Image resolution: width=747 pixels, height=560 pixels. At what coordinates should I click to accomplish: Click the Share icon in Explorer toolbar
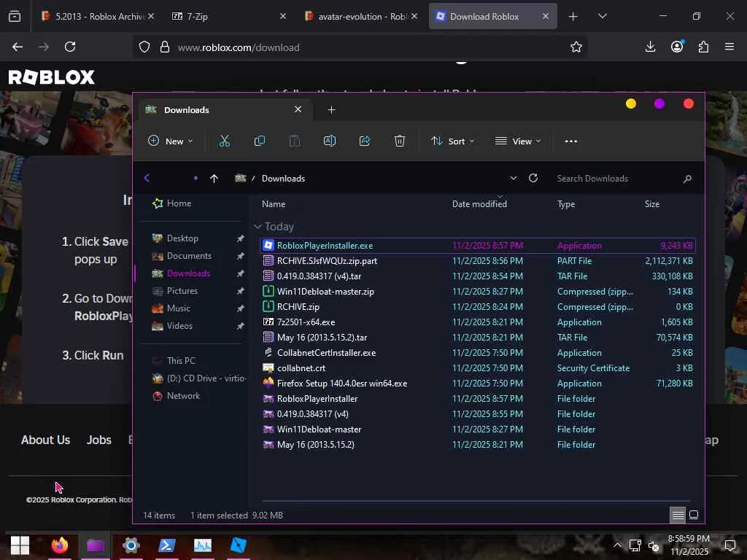365,141
